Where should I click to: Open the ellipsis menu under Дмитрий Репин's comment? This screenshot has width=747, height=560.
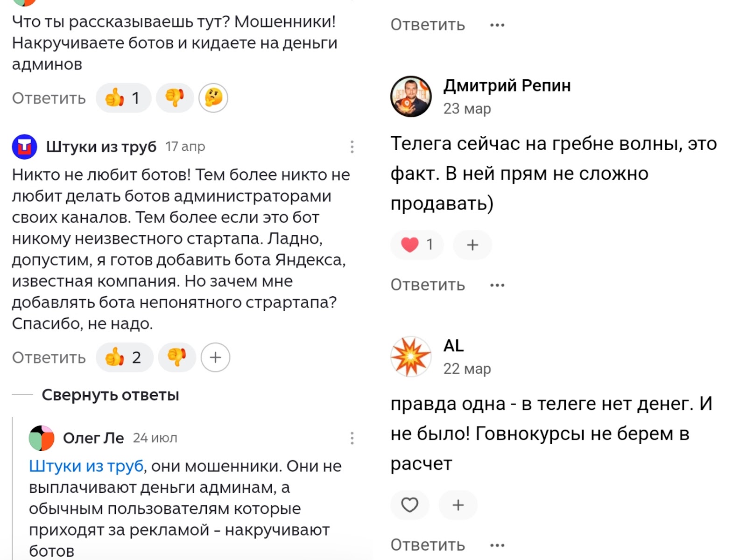point(497,285)
